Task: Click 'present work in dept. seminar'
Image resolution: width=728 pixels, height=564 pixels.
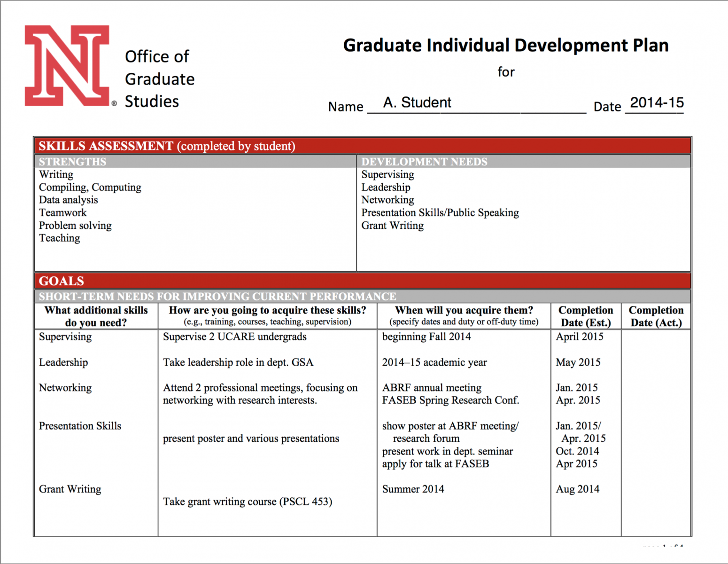Action: (447, 451)
